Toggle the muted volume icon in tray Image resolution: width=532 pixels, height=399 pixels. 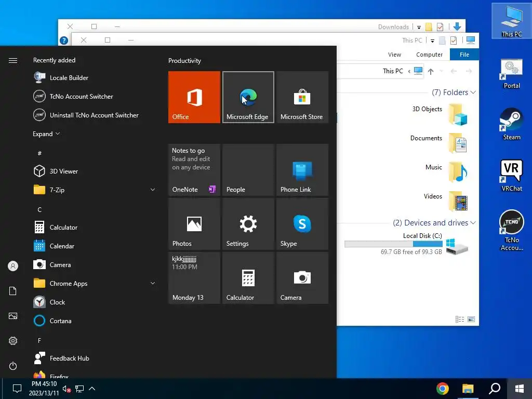(66, 389)
